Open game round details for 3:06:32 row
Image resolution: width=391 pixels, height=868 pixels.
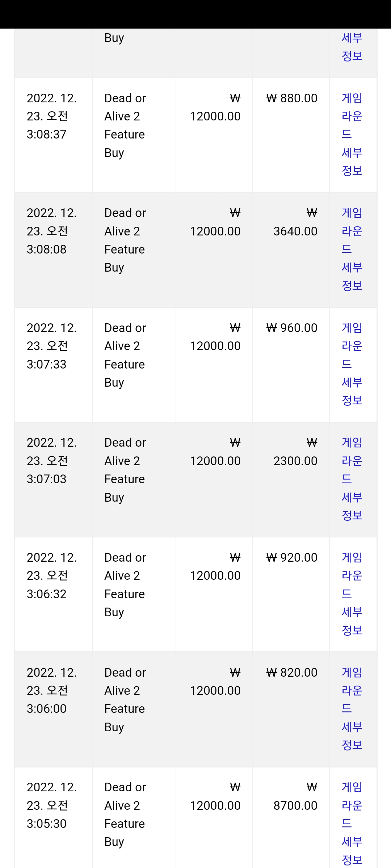tap(352, 594)
